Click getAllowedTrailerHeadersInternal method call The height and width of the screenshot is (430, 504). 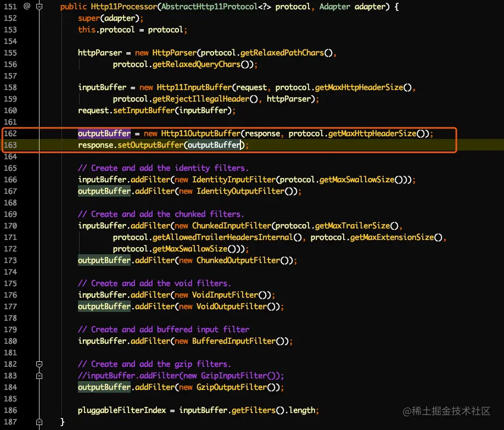222,237
